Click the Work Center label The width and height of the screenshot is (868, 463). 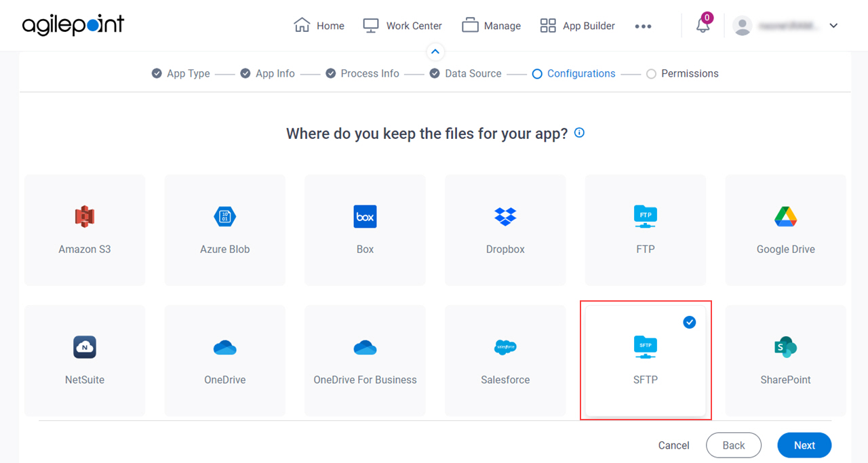414,26
